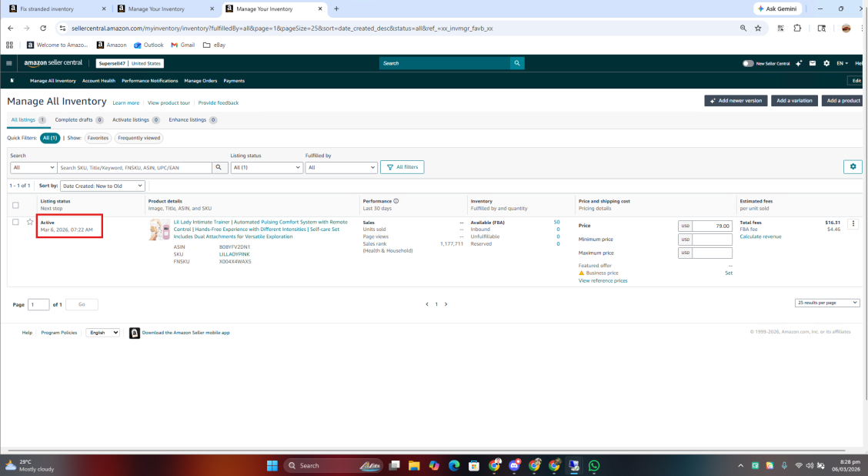Screen dimensions: 868x476
Task: Open the listing's three-dot actions menu
Action: tap(853, 224)
